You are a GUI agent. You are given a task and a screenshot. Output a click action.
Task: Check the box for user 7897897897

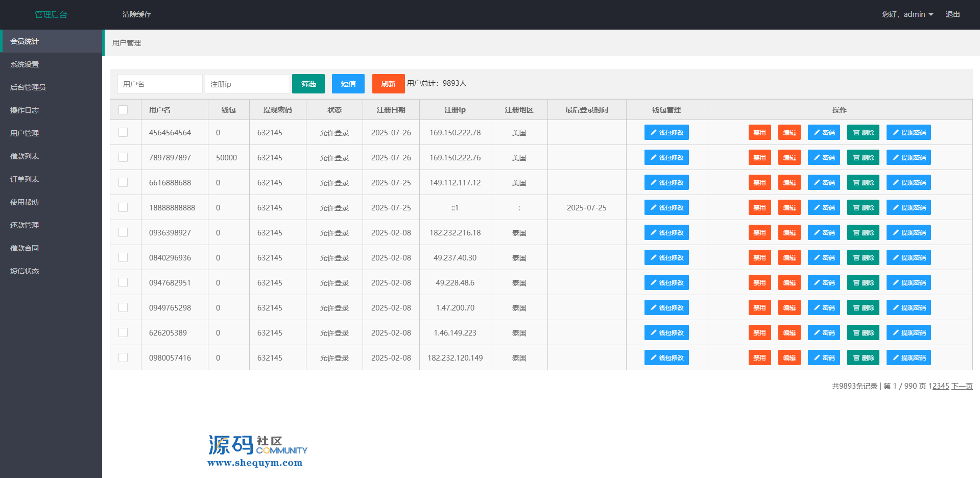123,157
